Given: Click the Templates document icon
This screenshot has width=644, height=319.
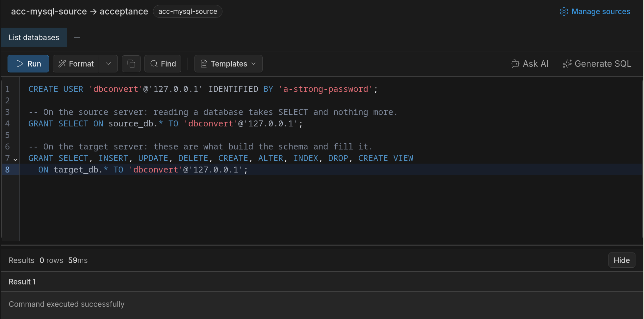Looking at the screenshot, I should point(204,64).
